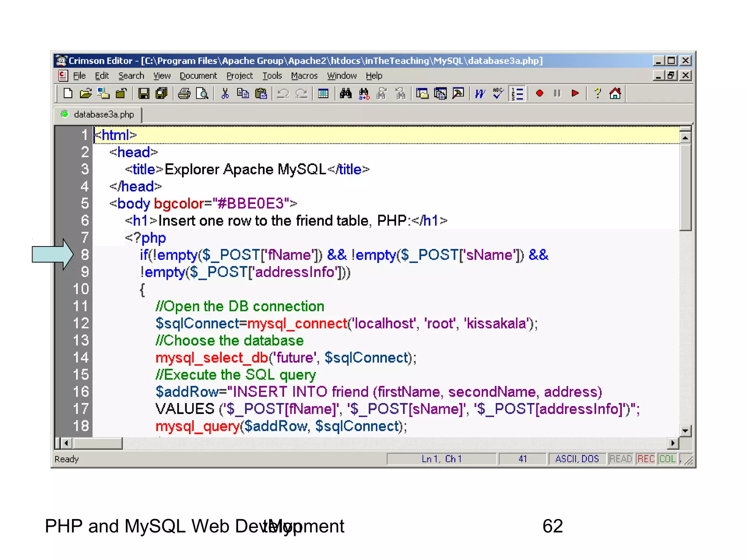Toggle the project window icon
This screenshot has height=560, width=747.
click(440, 94)
